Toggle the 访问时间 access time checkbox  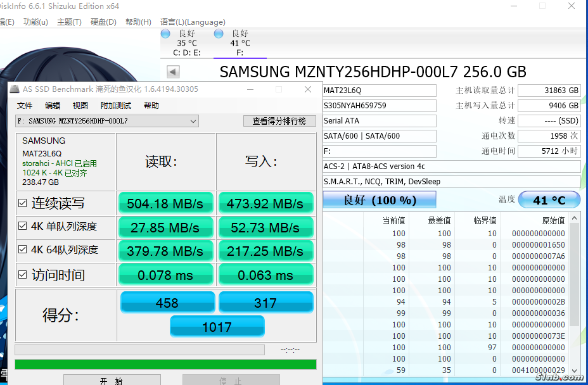(23, 274)
